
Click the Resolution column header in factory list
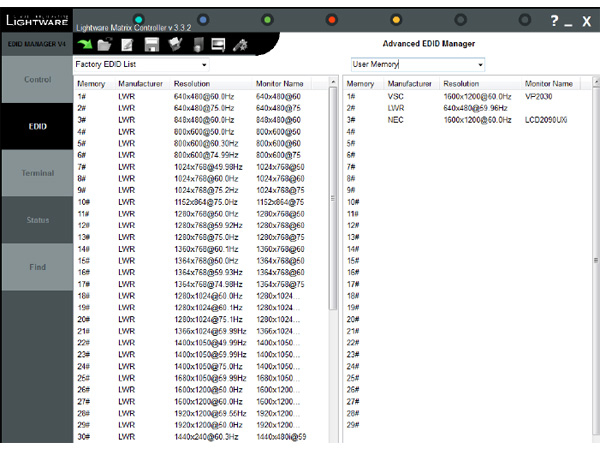(192, 84)
